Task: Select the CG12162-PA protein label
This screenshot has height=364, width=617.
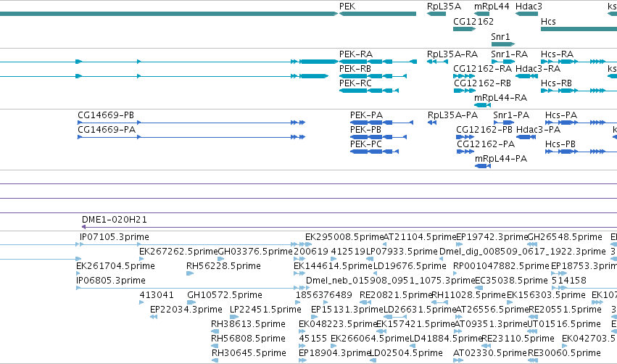Action: click(486, 144)
